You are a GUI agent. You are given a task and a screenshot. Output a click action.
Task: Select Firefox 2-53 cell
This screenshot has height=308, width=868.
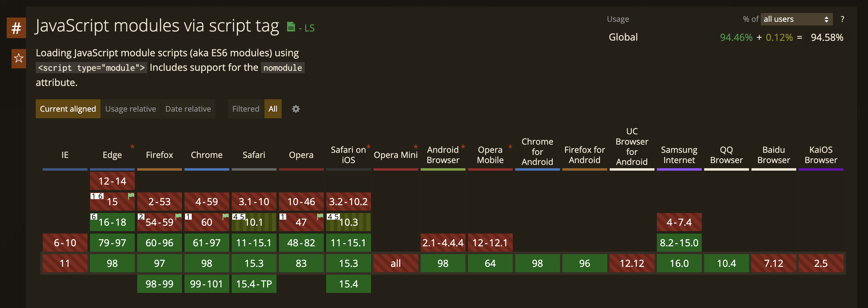coord(159,202)
